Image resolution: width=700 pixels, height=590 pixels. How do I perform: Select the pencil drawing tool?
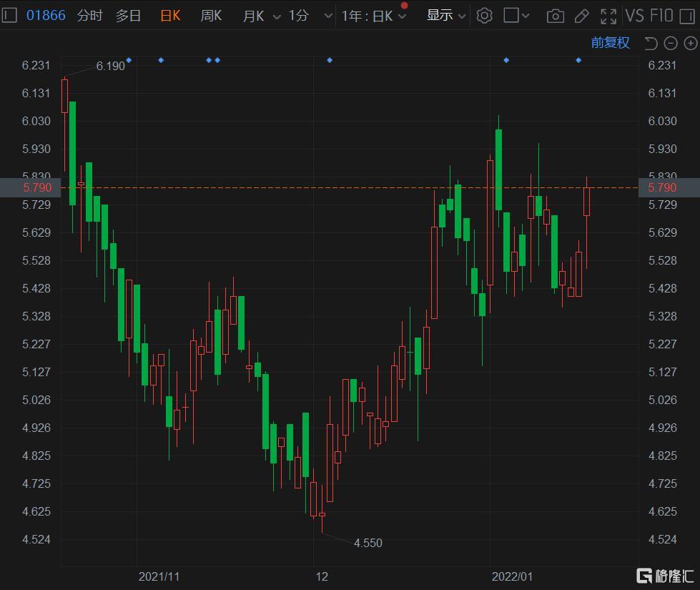[x=582, y=15]
